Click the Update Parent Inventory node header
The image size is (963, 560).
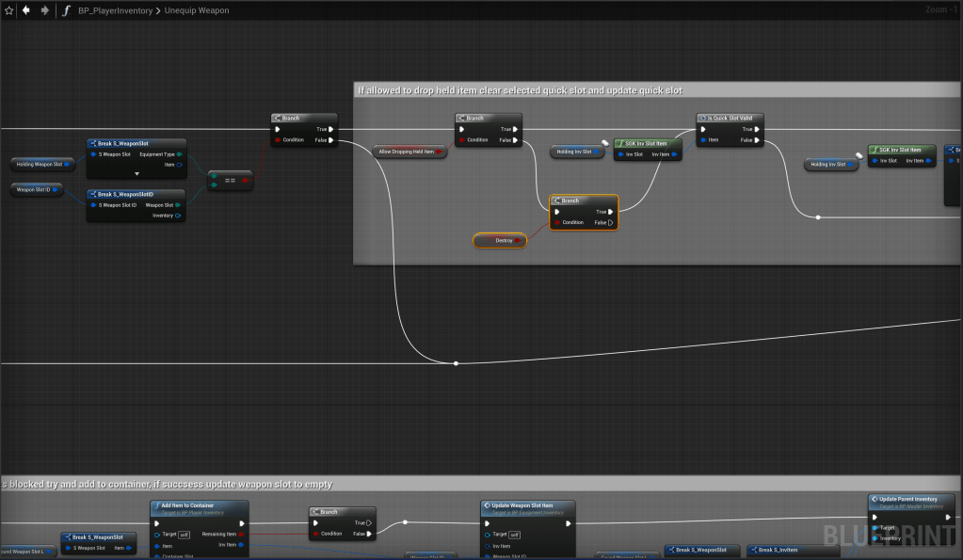pos(910,499)
